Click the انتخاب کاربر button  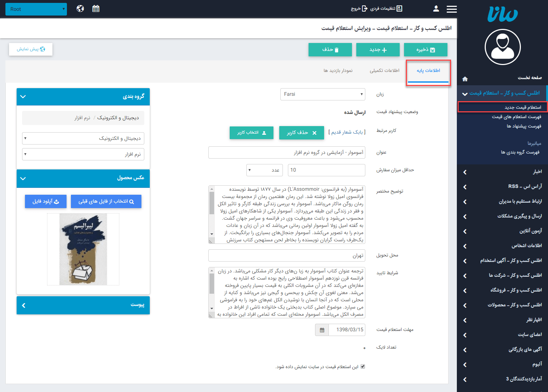tap(251, 133)
